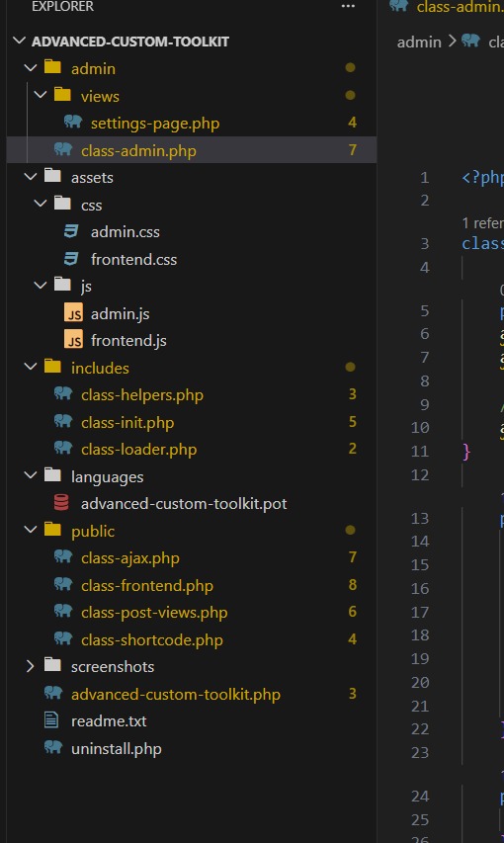Image resolution: width=504 pixels, height=843 pixels.
Task: Collapse the languages folder chevron
Action: [x=31, y=475]
